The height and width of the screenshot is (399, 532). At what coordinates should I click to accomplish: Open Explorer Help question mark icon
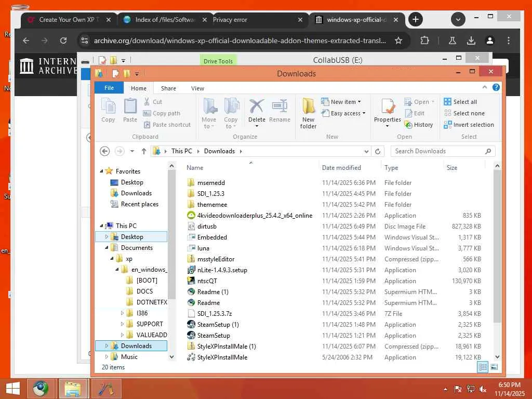[x=496, y=87]
